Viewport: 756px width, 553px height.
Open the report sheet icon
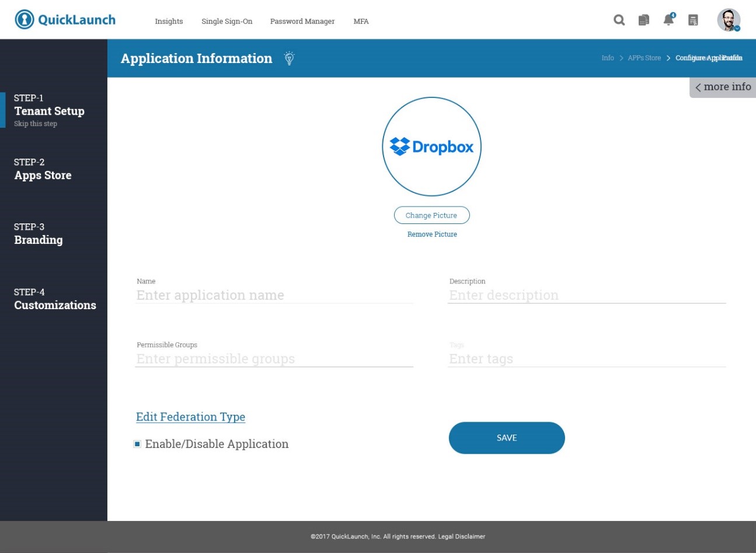[693, 20]
